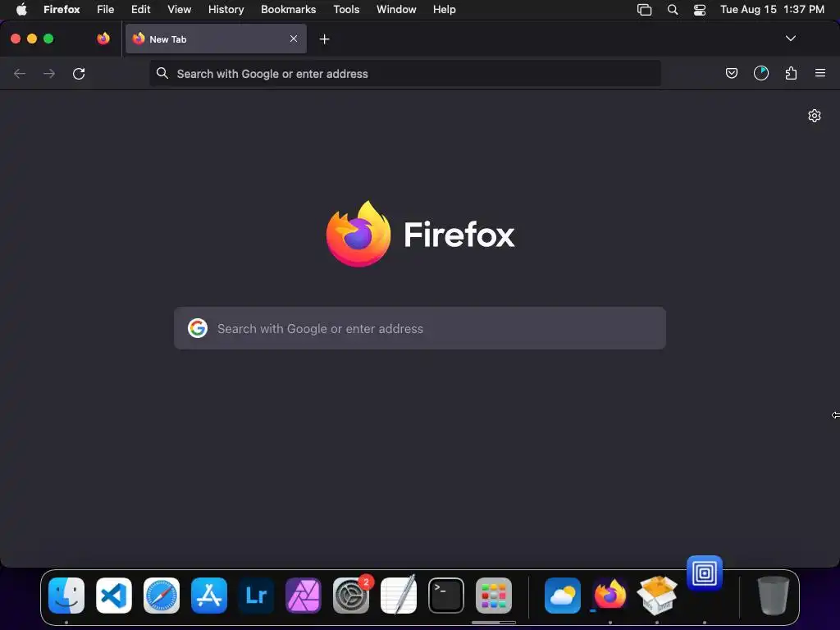
Task: Open the File menu
Action: click(106, 9)
